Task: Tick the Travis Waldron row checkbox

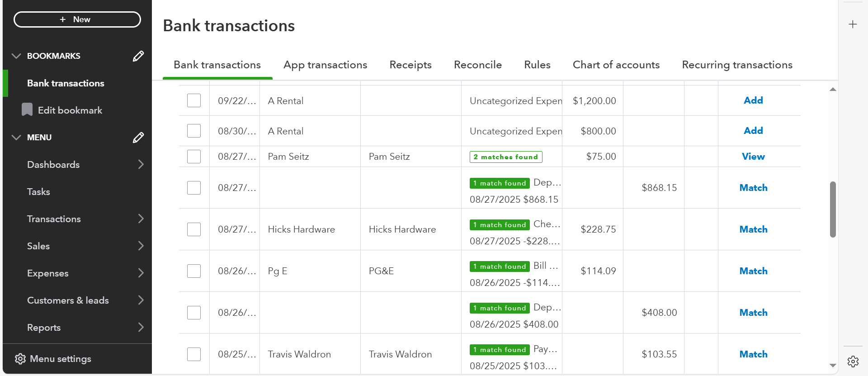Action: pyautogui.click(x=194, y=354)
